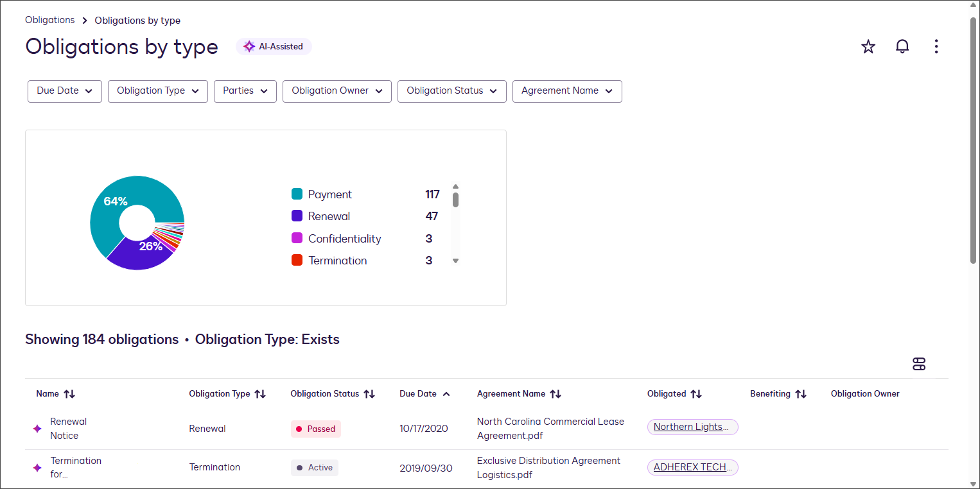The width and height of the screenshot is (980, 489).
Task: Open the ADHEREX TECH obligated party link
Action: (692, 467)
